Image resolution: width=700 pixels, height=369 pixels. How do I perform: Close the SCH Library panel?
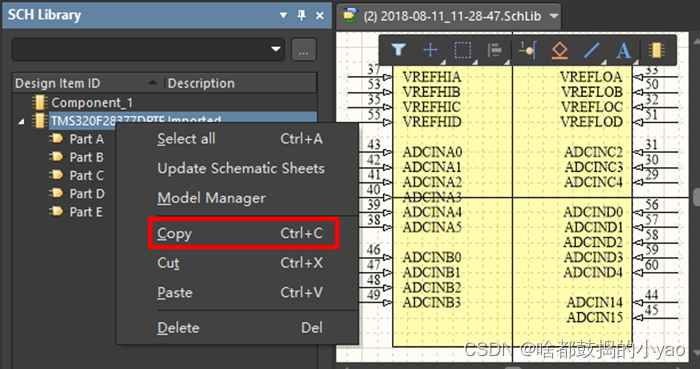tap(320, 16)
